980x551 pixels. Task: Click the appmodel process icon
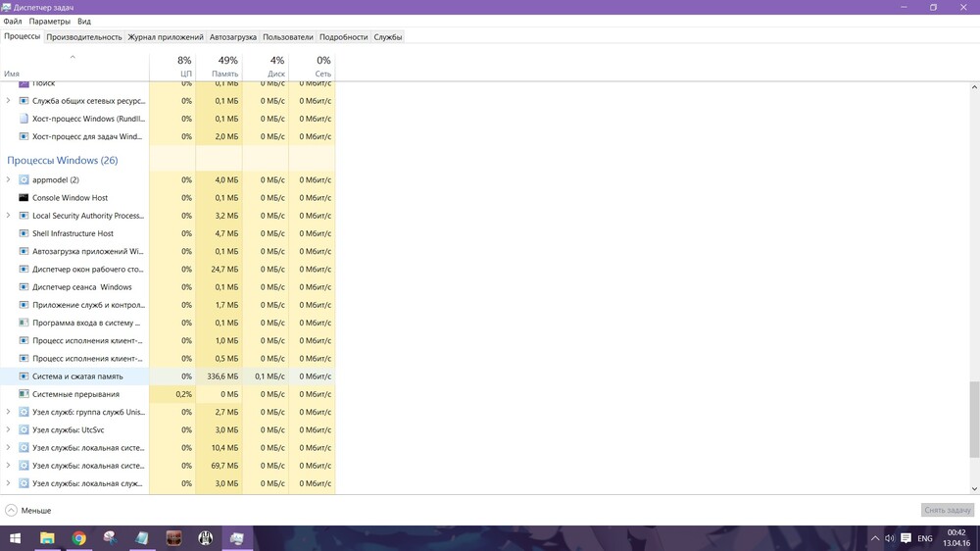coord(24,179)
